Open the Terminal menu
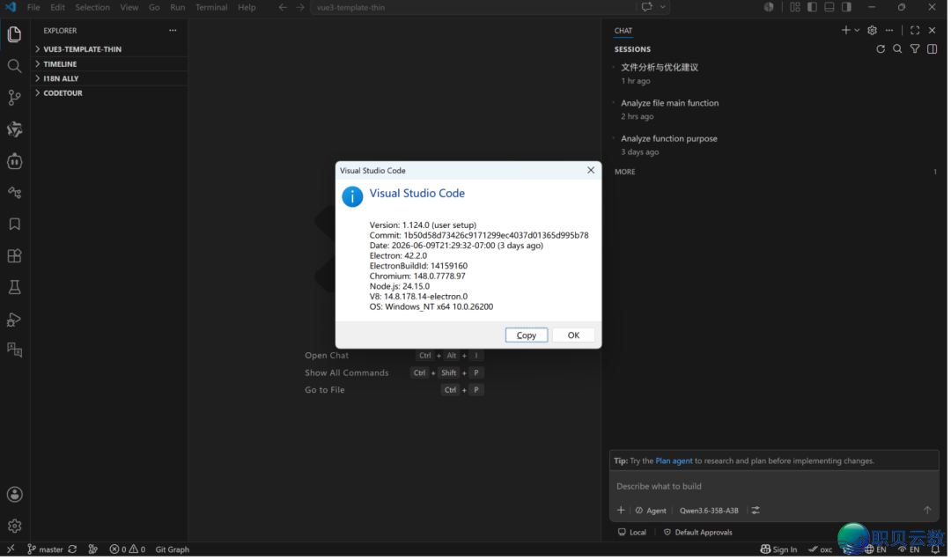951x560 pixels. (x=212, y=7)
